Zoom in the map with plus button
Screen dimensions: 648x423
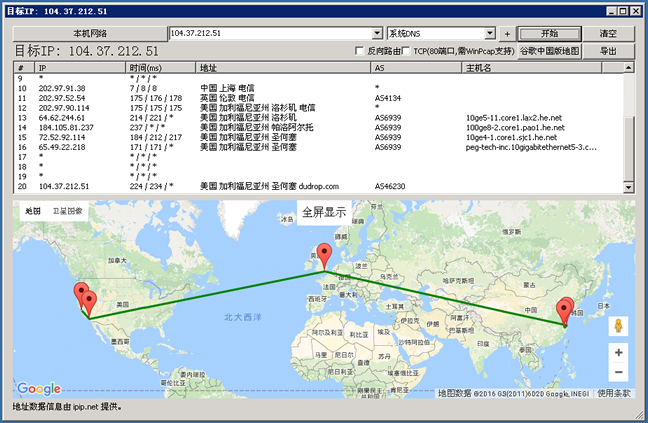coord(619,353)
